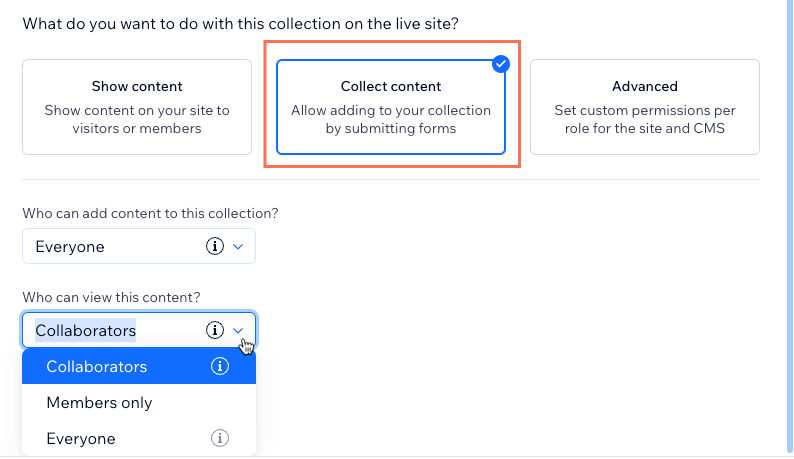
Task: Expand the add-content dropdown using its chevron arrow
Action: click(238, 247)
